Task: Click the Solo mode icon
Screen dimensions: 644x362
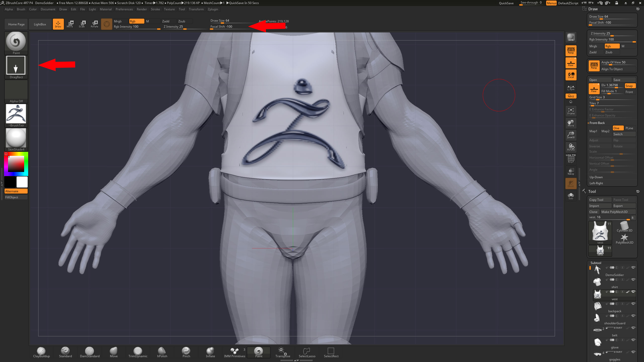Action: pos(571,196)
